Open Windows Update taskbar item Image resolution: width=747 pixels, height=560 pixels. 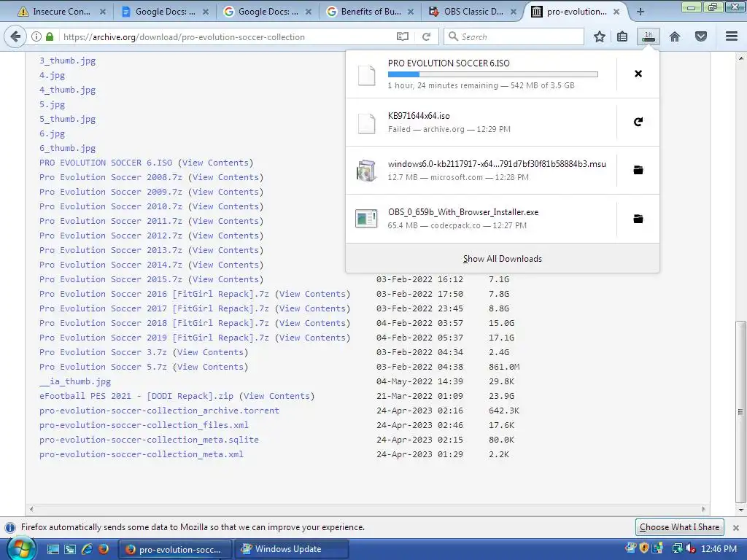click(x=291, y=549)
